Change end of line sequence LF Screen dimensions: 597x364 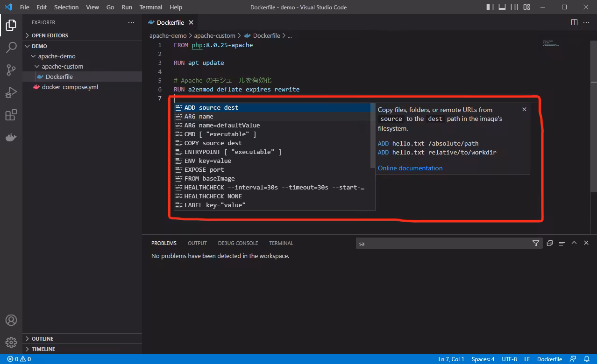[x=527, y=359]
